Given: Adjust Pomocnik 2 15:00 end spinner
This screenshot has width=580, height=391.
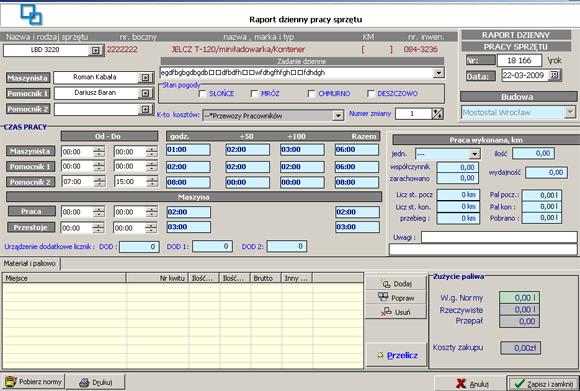Looking at the screenshot, I should coord(151,182).
